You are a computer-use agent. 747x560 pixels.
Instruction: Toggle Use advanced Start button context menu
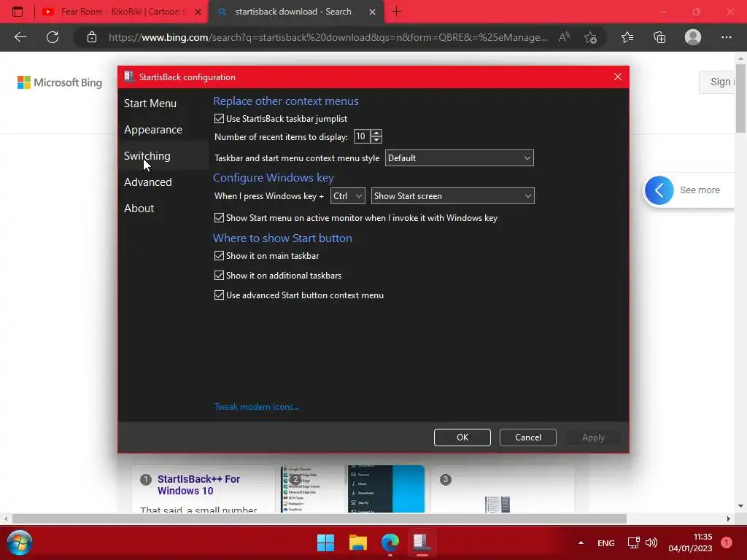tap(219, 295)
